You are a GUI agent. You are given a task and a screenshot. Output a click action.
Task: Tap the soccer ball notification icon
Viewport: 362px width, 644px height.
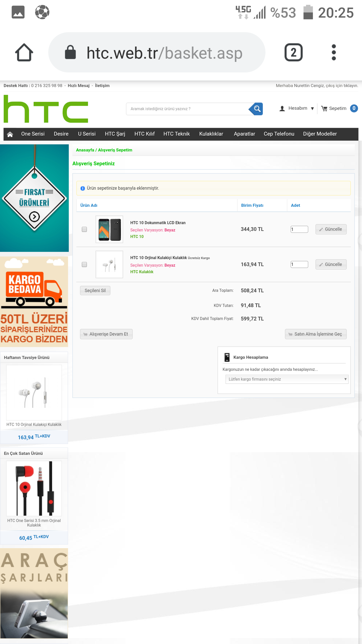point(42,12)
